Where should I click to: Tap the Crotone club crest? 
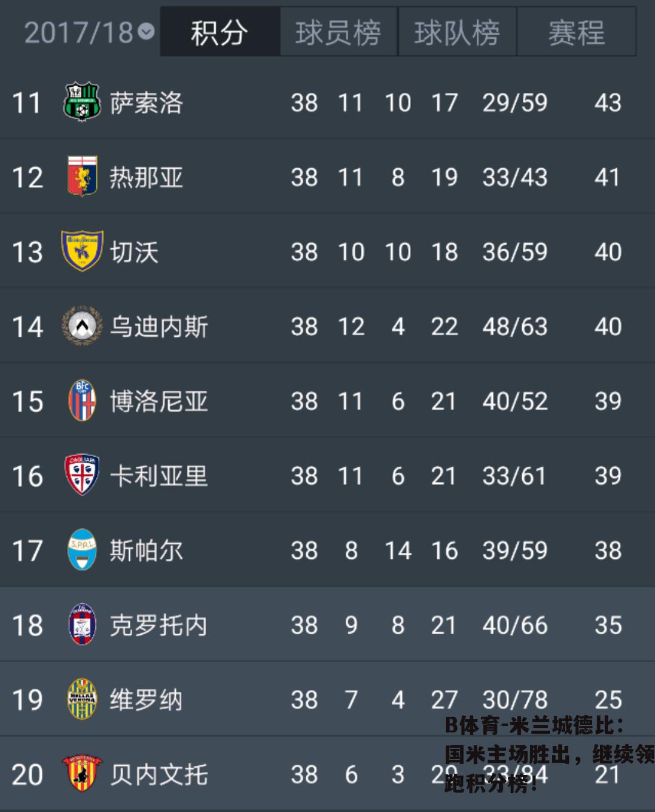pos(82,624)
